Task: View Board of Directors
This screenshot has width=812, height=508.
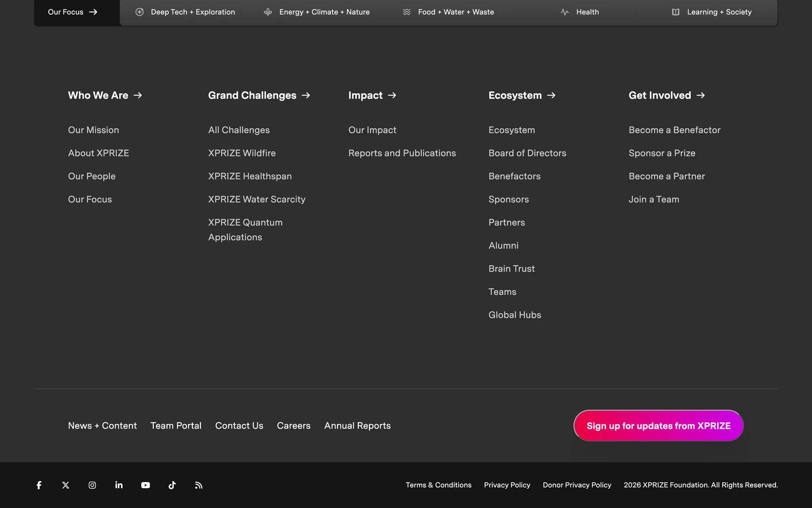Action: (x=527, y=153)
